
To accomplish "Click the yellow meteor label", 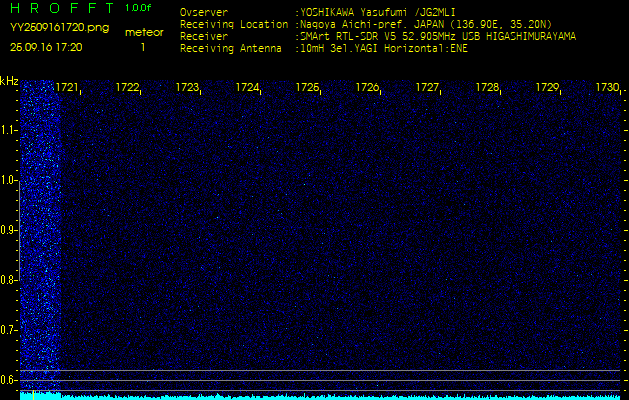I will [x=144, y=33].
